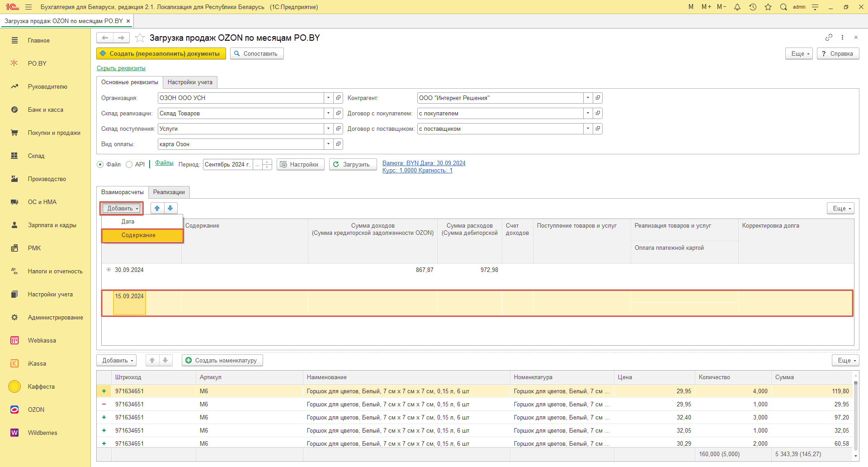Open Договор с покупателем dropdown list
The height and width of the screenshot is (467, 868).
click(x=588, y=113)
